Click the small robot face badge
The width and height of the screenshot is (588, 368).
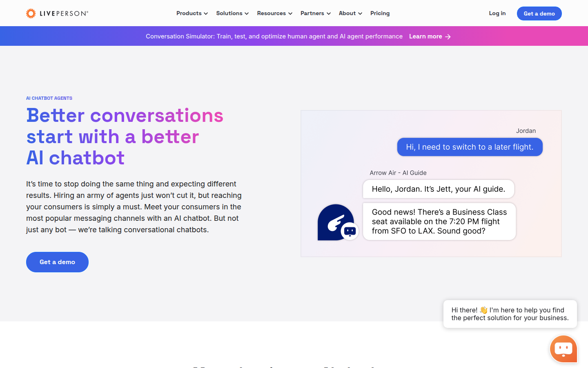click(350, 231)
